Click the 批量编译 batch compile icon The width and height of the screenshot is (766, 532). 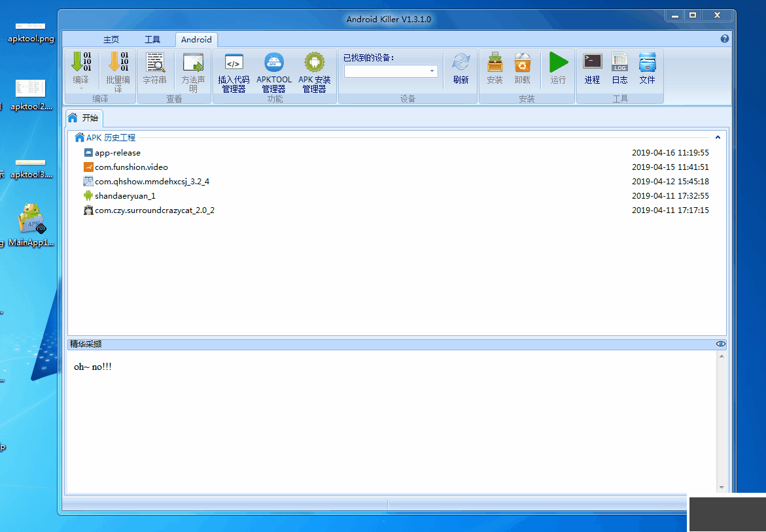tap(118, 63)
